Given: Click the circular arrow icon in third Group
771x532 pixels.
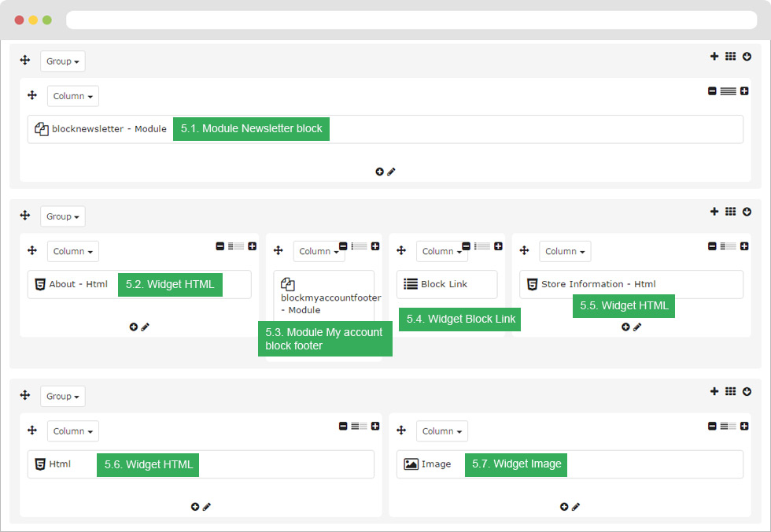Looking at the screenshot, I should pyautogui.click(x=747, y=391).
